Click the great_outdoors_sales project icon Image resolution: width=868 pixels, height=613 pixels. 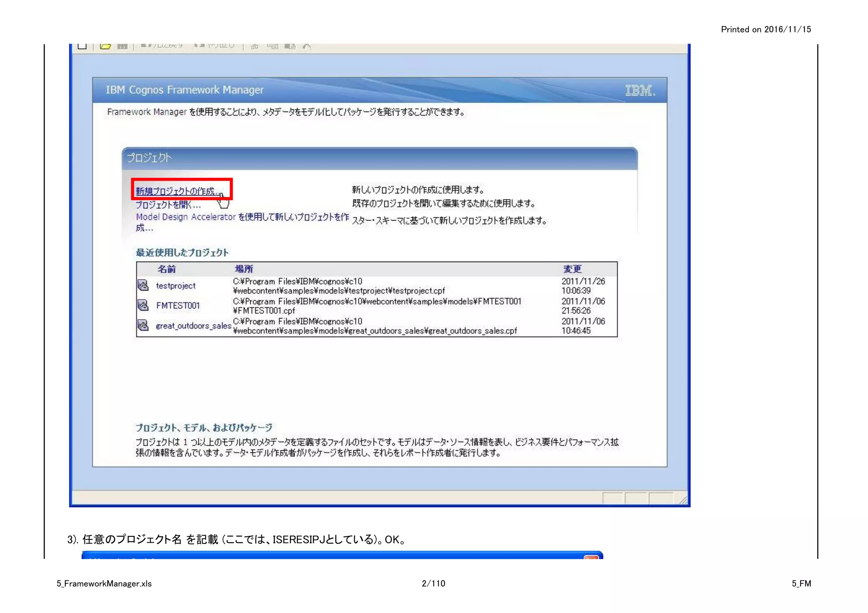pos(143,325)
